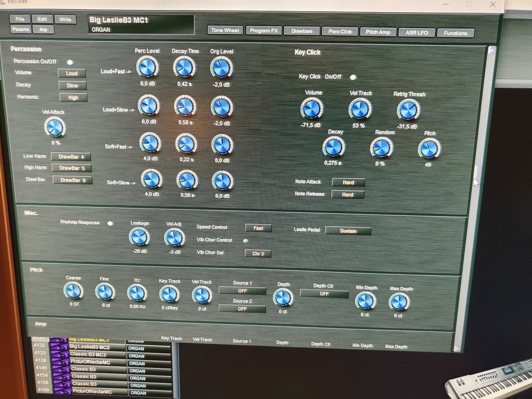This screenshot has height=399, width=532.
Task: Click Loud+Slow Perc Level knob
Action: pyautogui.click(x=148, y=106)
